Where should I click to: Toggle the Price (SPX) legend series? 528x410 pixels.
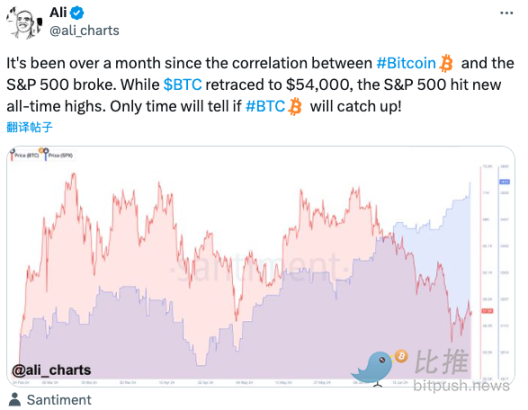tap(58, 155)
